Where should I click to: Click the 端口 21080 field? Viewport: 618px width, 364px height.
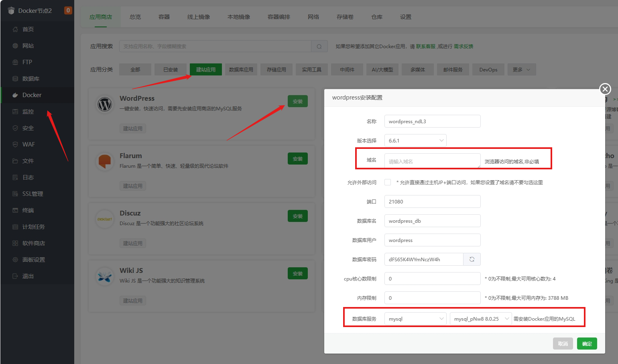(433, 201)
